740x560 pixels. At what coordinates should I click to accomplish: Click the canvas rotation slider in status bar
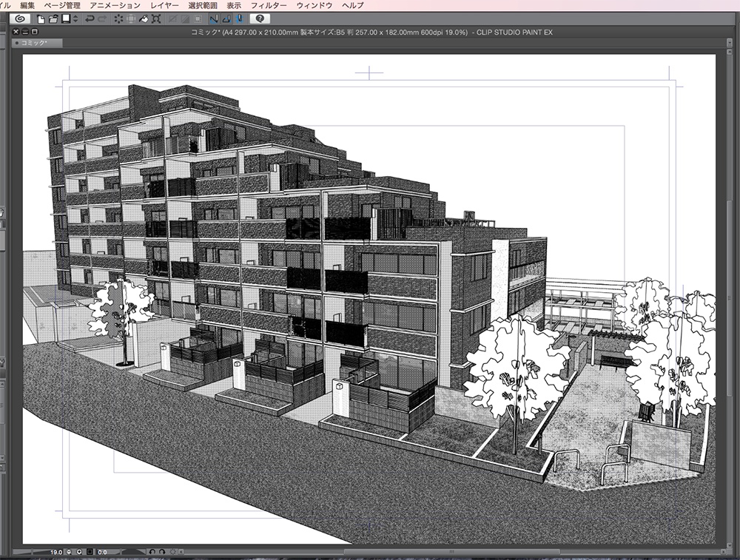click(133, 552)
